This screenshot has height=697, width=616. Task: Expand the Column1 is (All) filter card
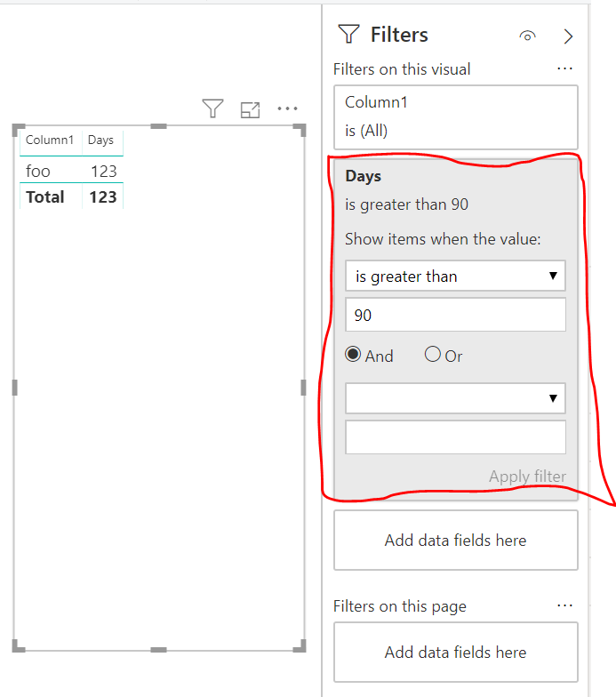click(455, 117)
